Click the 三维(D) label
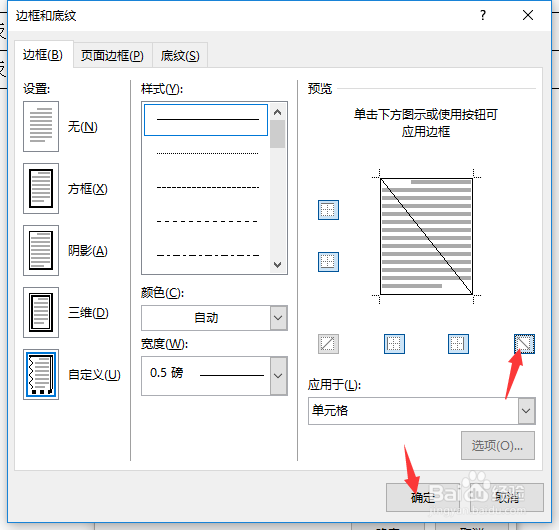The image size is (559, 530). 88,313
